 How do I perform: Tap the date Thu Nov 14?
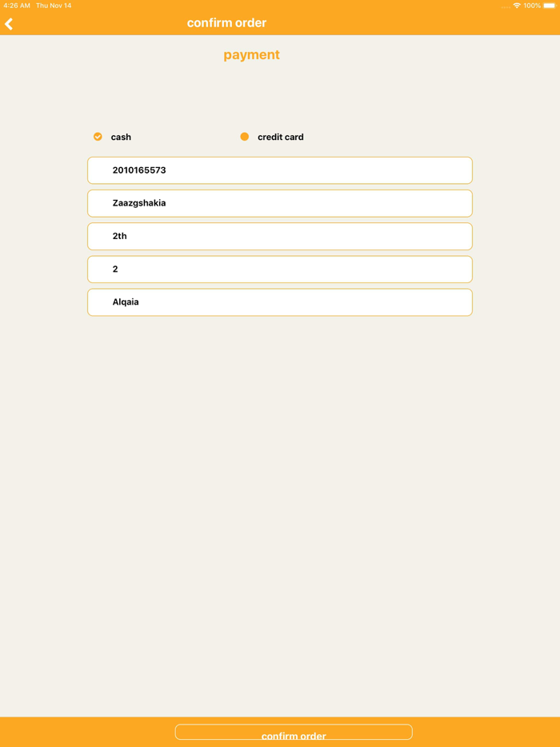click(54, 6)
